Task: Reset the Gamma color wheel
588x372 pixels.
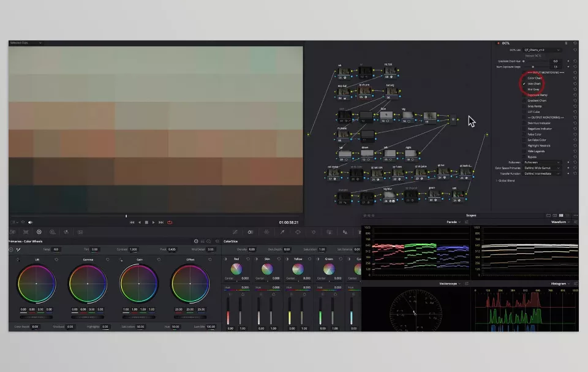Action: [x=108, y=259]
